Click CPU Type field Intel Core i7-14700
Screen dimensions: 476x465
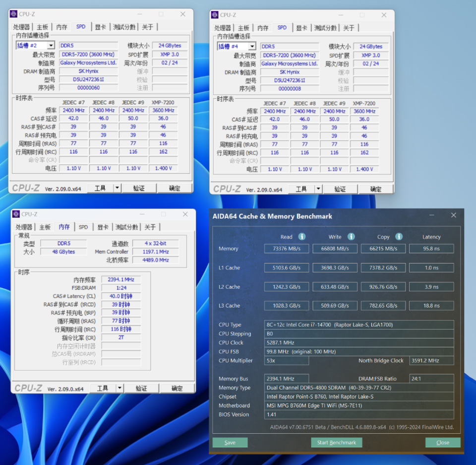tap(359, 325)
